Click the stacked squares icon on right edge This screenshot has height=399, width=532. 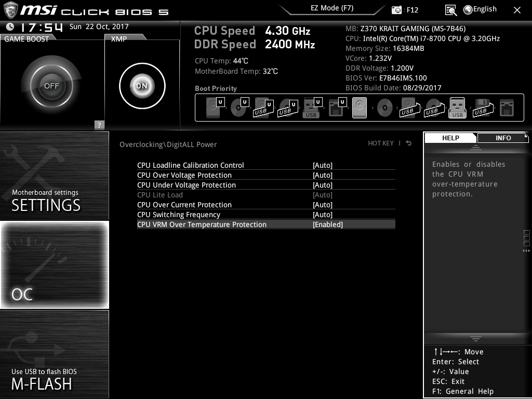tap(527, 238)
